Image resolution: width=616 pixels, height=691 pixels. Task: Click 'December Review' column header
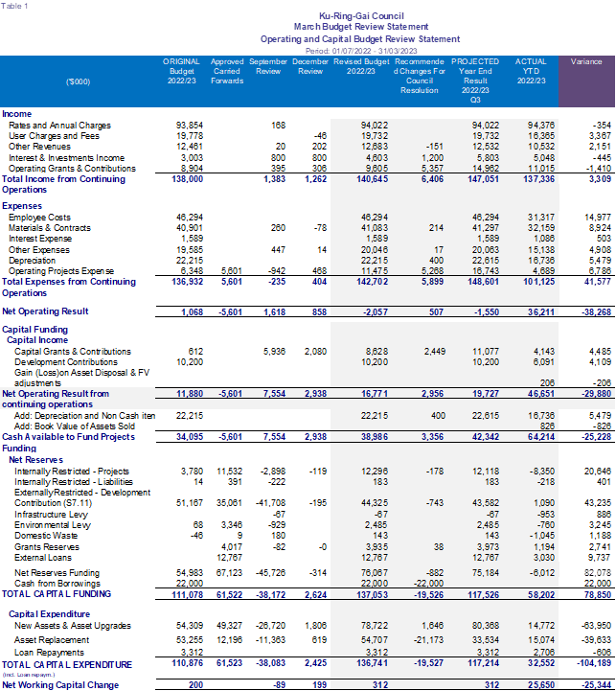[310, 66]
